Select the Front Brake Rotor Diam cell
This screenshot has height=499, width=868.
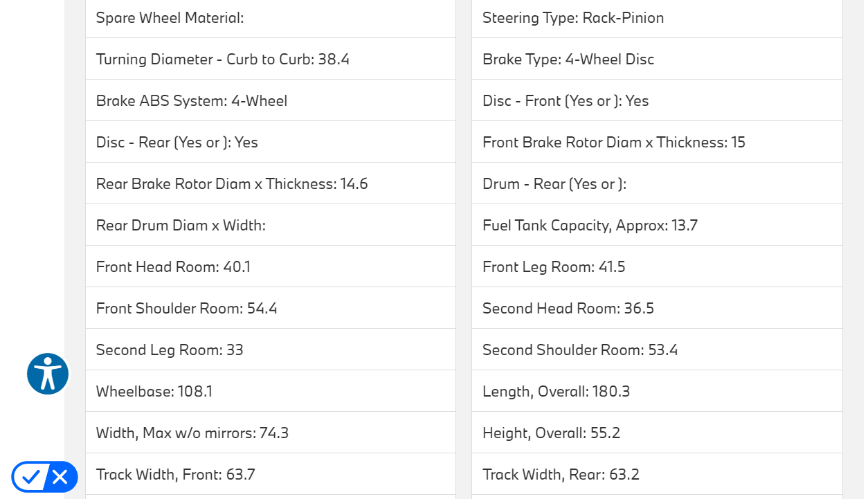[614, 143]
